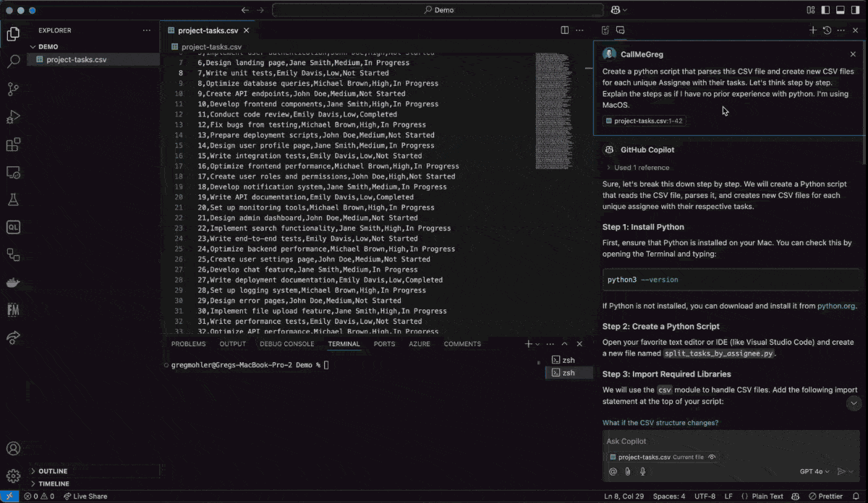Open the Live Share view in activity bar
Screen dimensions: 868x503
[x=13, y=337]
